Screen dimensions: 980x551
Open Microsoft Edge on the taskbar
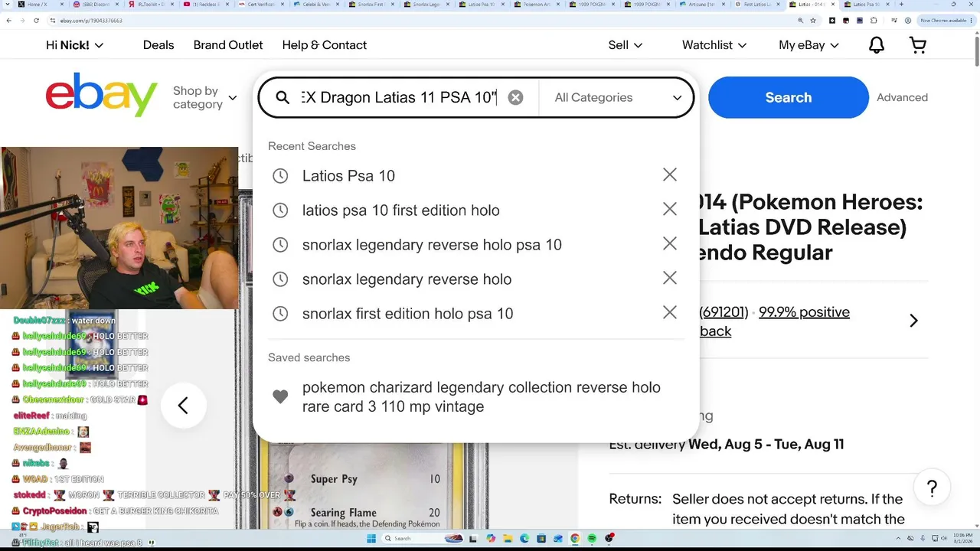tap(524, 539)
